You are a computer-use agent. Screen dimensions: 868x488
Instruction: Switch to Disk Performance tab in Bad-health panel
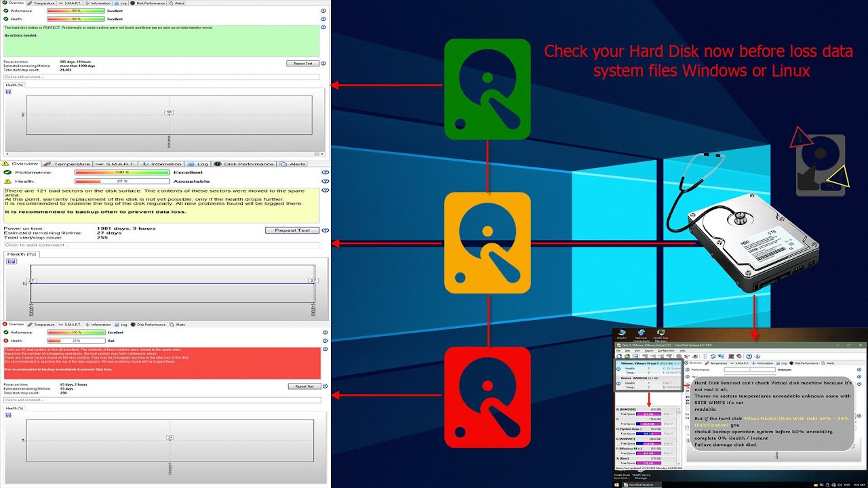[148, 324]
